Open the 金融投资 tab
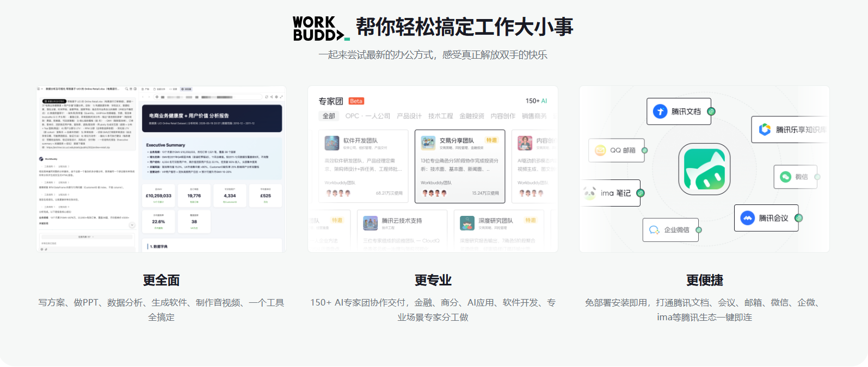The image size is (868, 367). (472, 116)
